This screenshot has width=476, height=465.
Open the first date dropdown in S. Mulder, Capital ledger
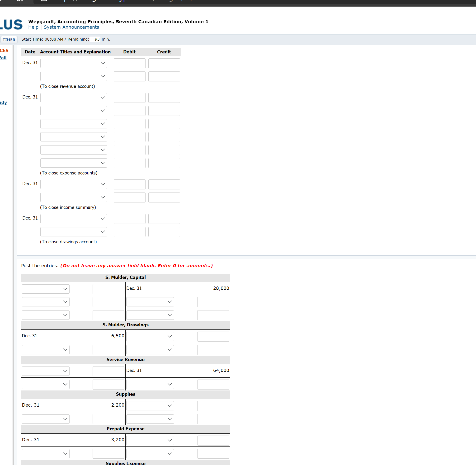[x=45, y=289]
